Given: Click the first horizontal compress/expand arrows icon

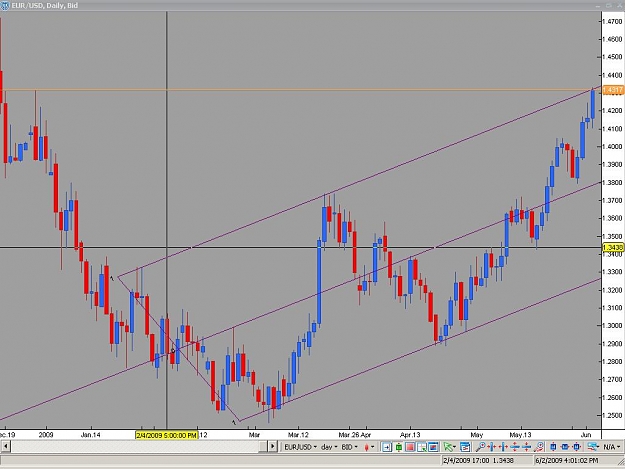Looking at the screenshot, I should coord(491,447).
